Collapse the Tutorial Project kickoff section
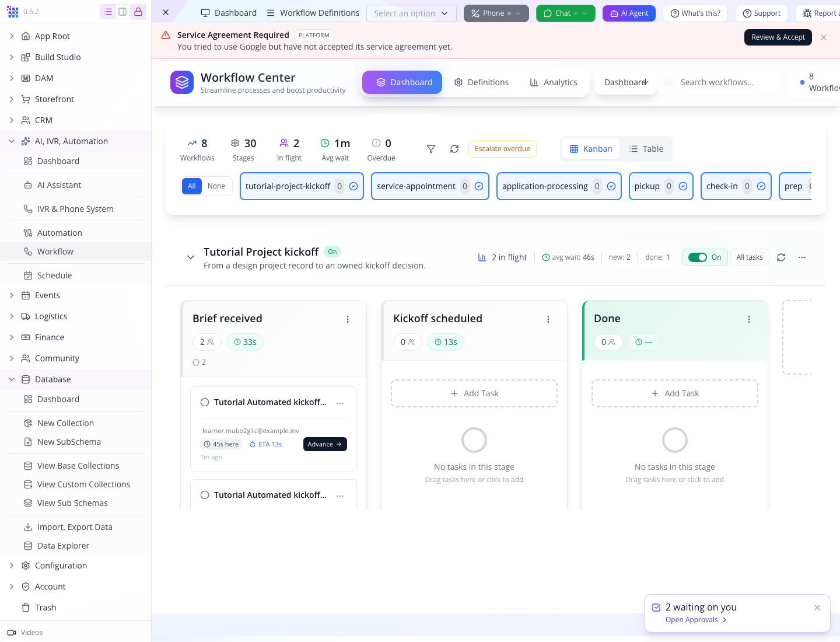 pos(191,257)
